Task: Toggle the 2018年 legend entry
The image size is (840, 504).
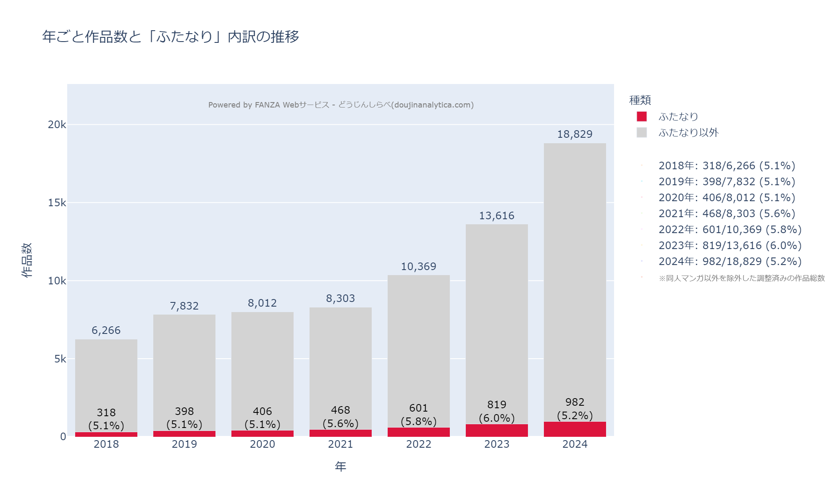Action: point(727,165)
